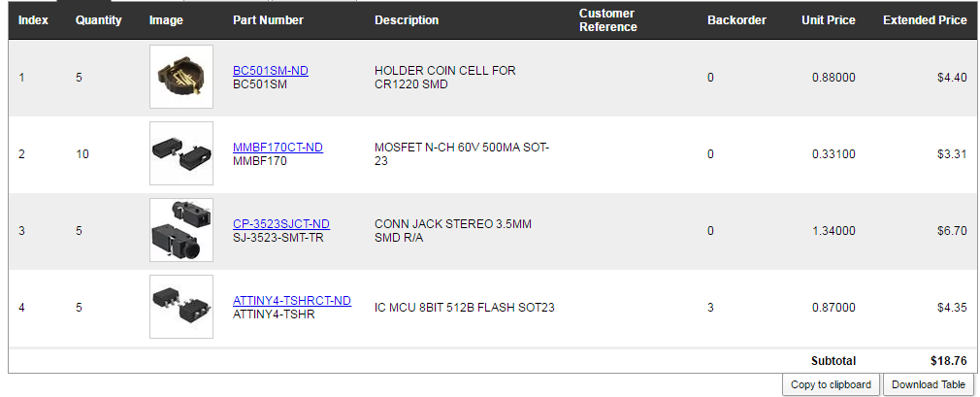
Task: Click the Quantity column header
Action: click(98, 20)
